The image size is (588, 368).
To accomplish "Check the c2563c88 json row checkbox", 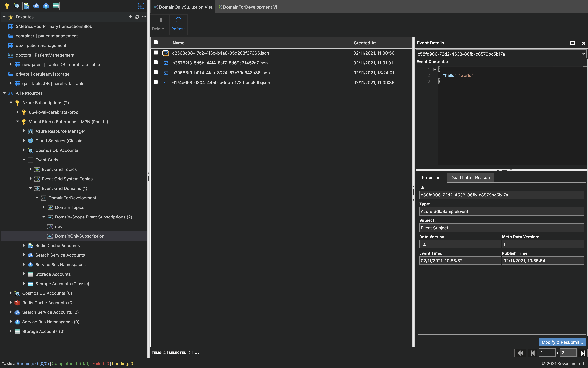I will [x=156, y=53].
